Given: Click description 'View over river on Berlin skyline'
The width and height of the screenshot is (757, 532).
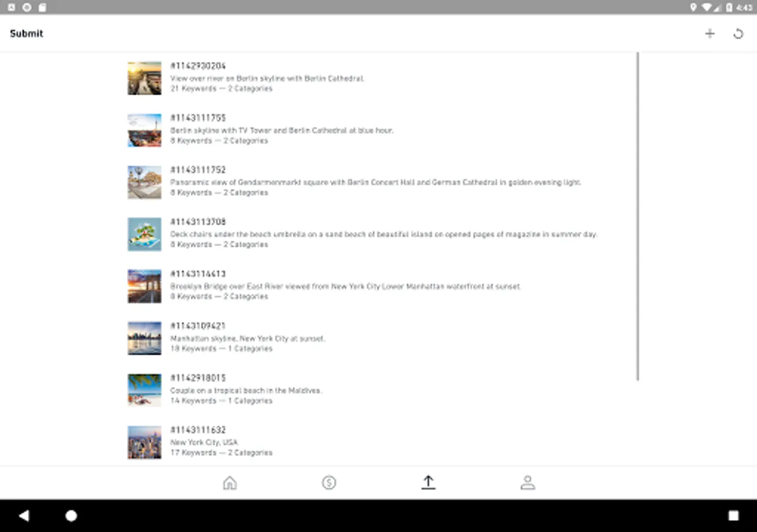Looking at the screenshot, I should [267, 78].
